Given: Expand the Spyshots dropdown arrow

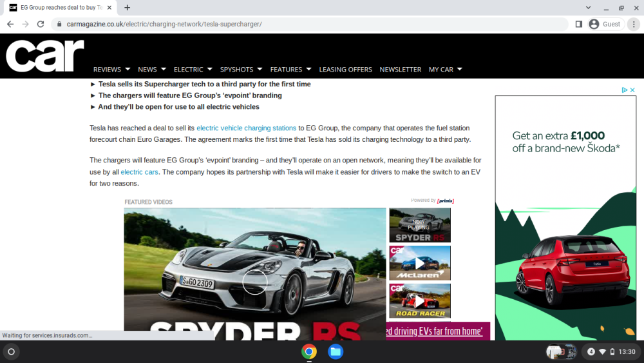Looking at the screenshot, I should 260,69.
